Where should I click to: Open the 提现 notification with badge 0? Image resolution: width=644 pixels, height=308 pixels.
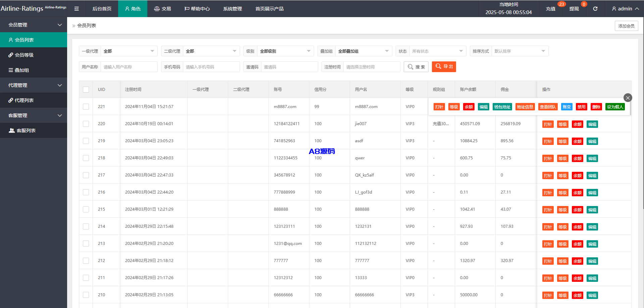point(574,9)
